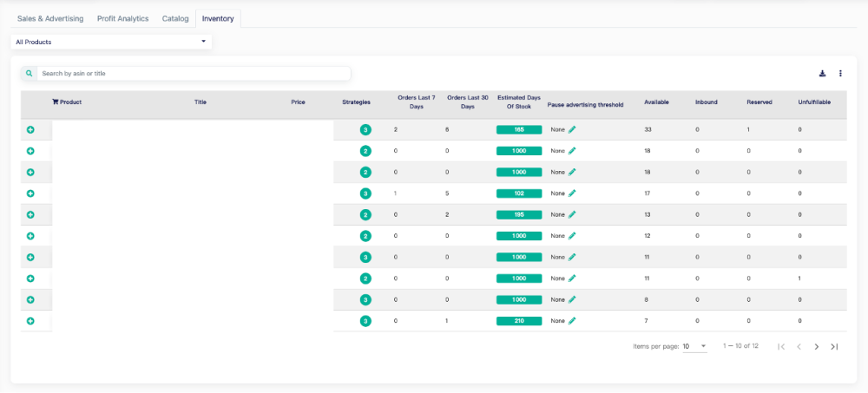
Task: Sort by Estimated Days Of Stock column
Action: click(x=519, y=102)
